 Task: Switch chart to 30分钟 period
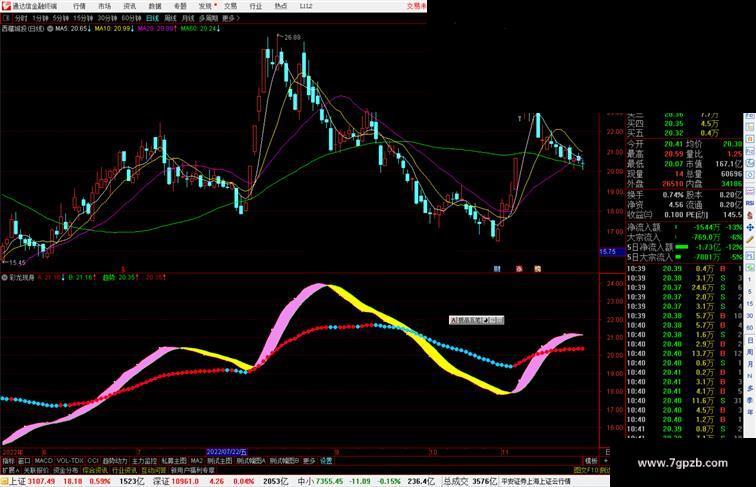tap(108, 18)
